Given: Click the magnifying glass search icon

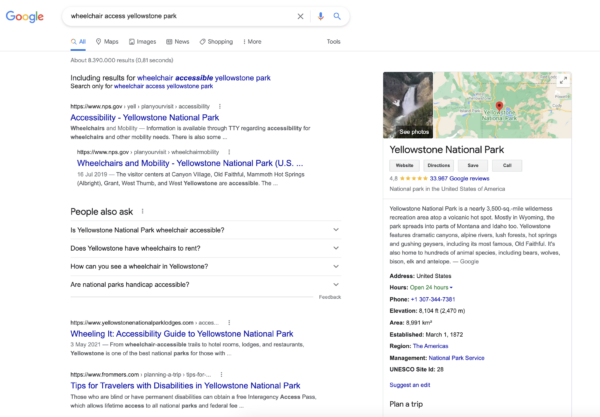Looking at the screenshot, I should [337, 17].
